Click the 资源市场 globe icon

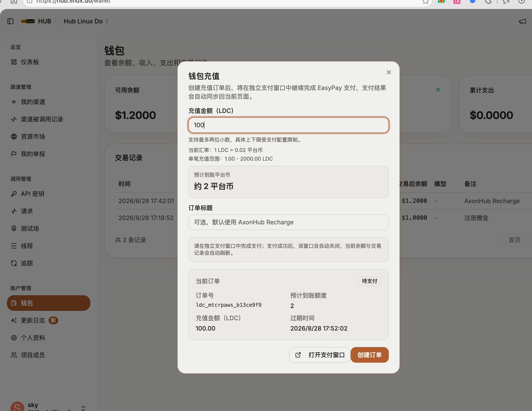(x=14, y=137)
